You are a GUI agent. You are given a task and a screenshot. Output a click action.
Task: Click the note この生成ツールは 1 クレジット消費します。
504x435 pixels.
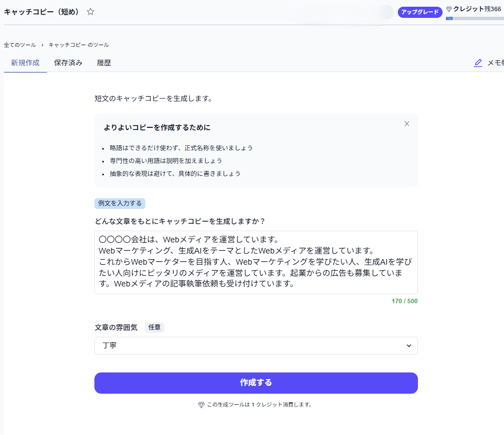point(259,404)
